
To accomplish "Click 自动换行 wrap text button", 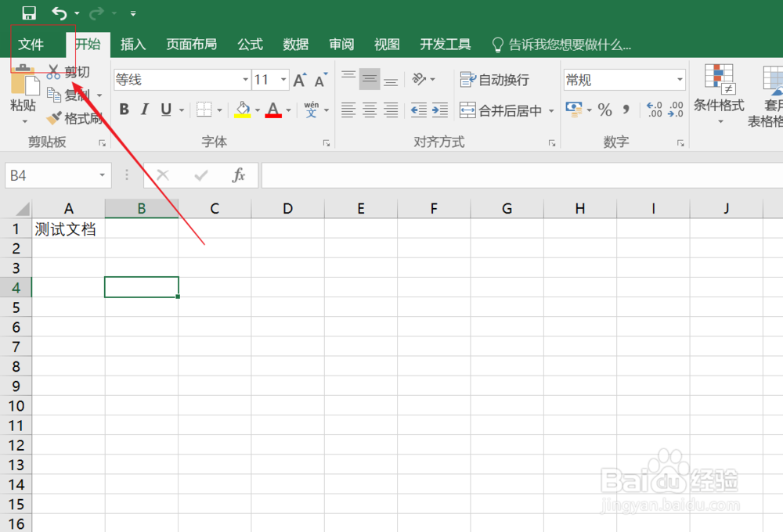I will click(x=494, y=80).
